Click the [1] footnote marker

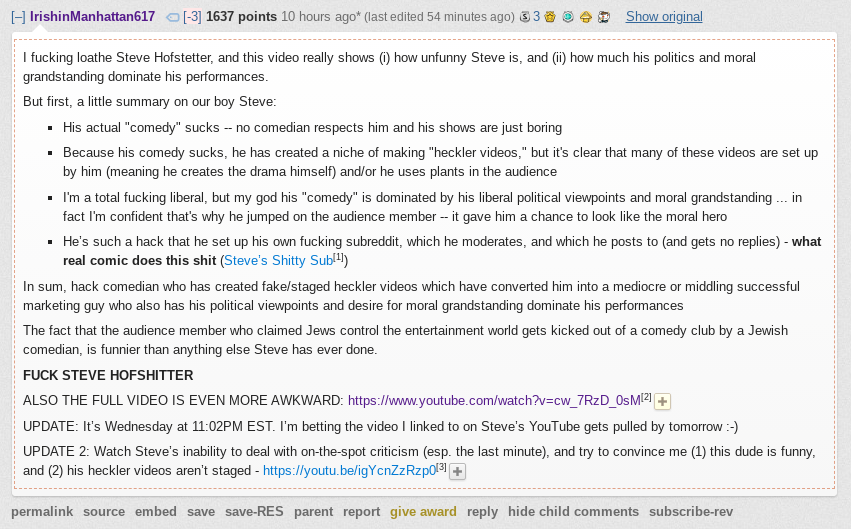[x=339, y=257]
